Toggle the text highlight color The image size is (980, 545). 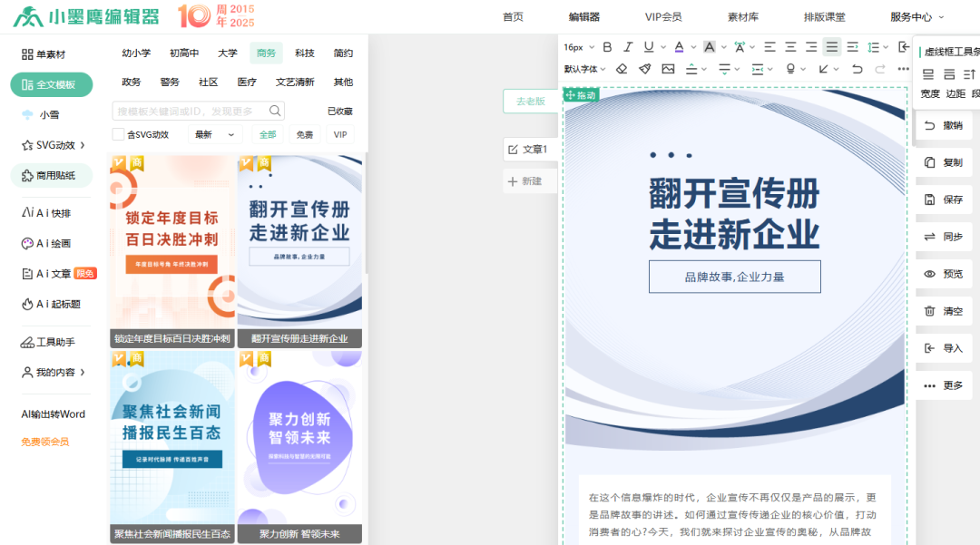pos(710,47)
